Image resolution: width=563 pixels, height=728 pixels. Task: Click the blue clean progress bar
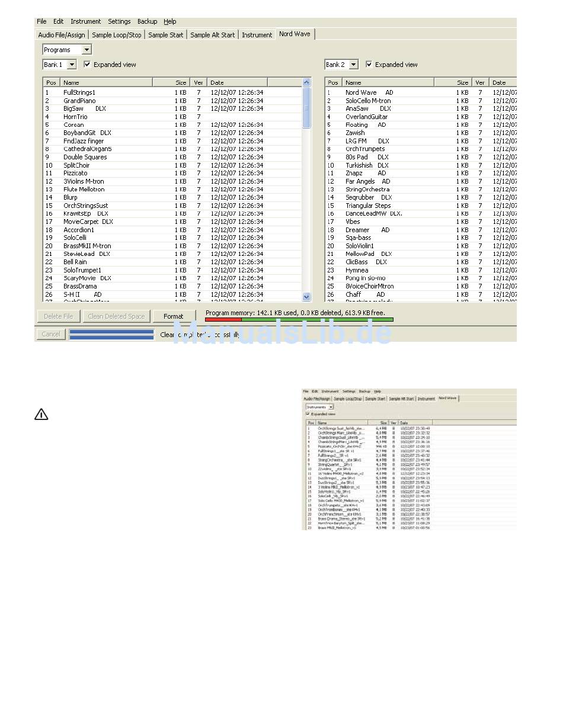click(x=111, y=335)
